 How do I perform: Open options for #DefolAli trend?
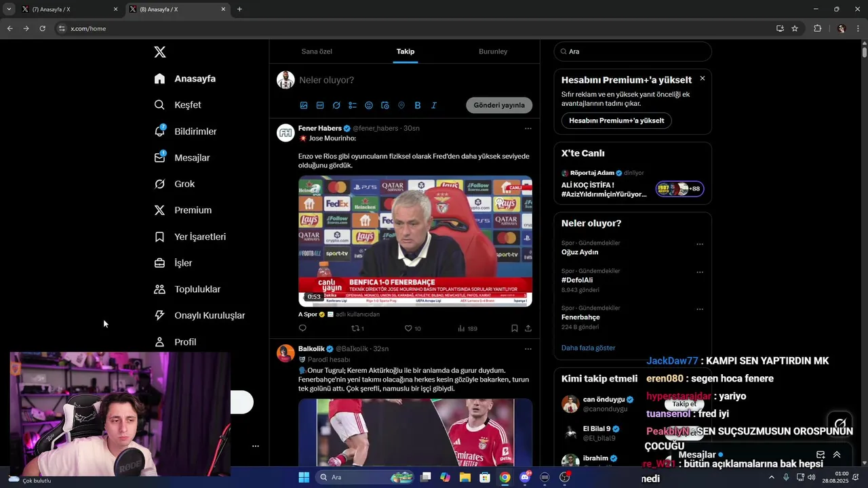[x=700, y=272]
